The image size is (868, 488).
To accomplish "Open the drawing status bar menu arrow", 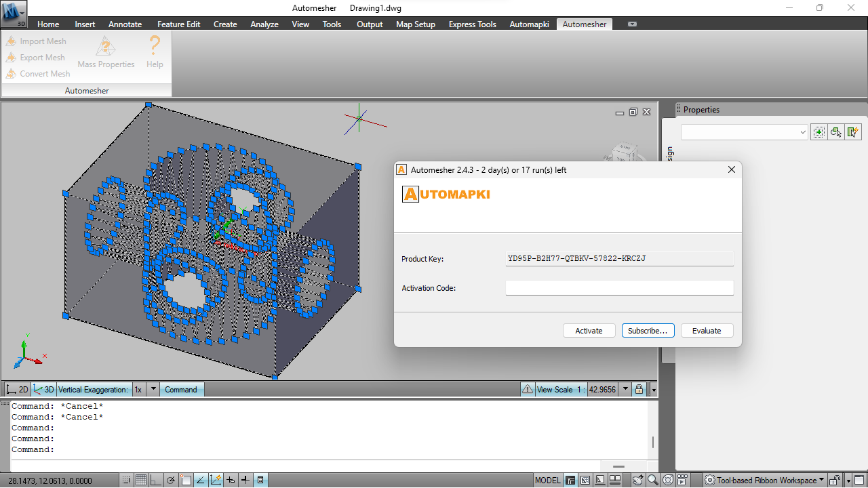I will click(654, 389).
